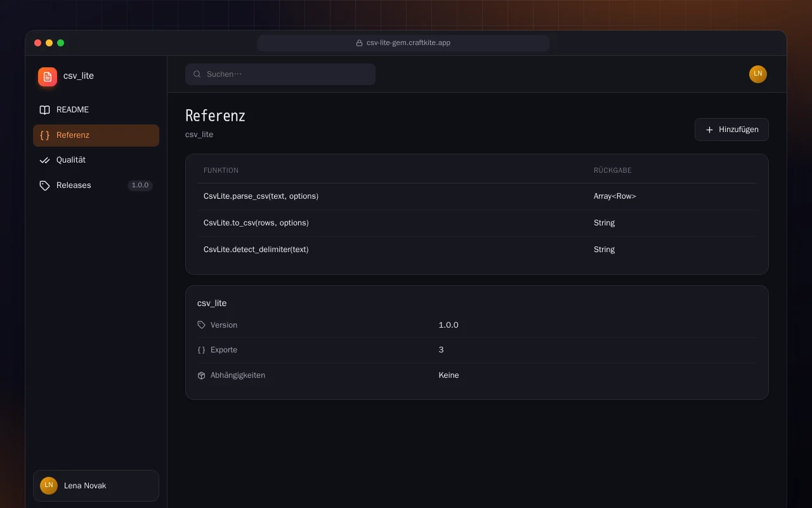Viewport: 812px width, 508px height.
Task: Click the String return value for detect_delimiter
Action: click(x=604, y=250)
